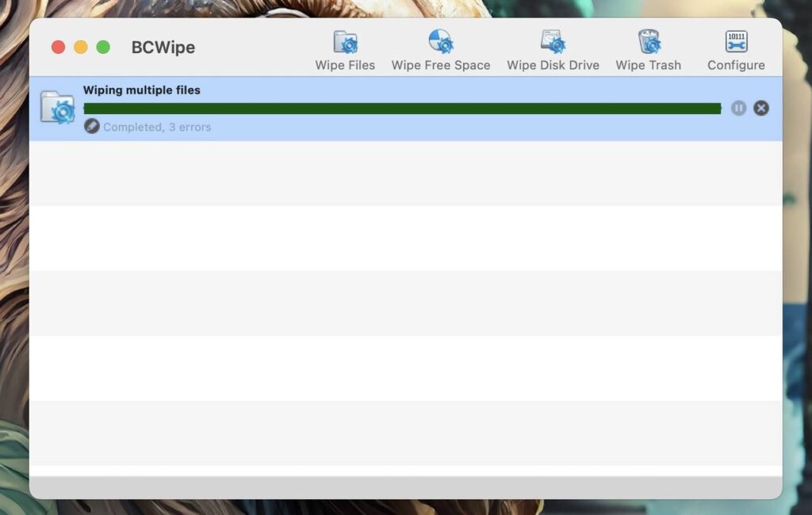This screenshot has width=812, height=515.
Task: Launch the Wipe Disk Drive tool
Action: pos(553,51)
